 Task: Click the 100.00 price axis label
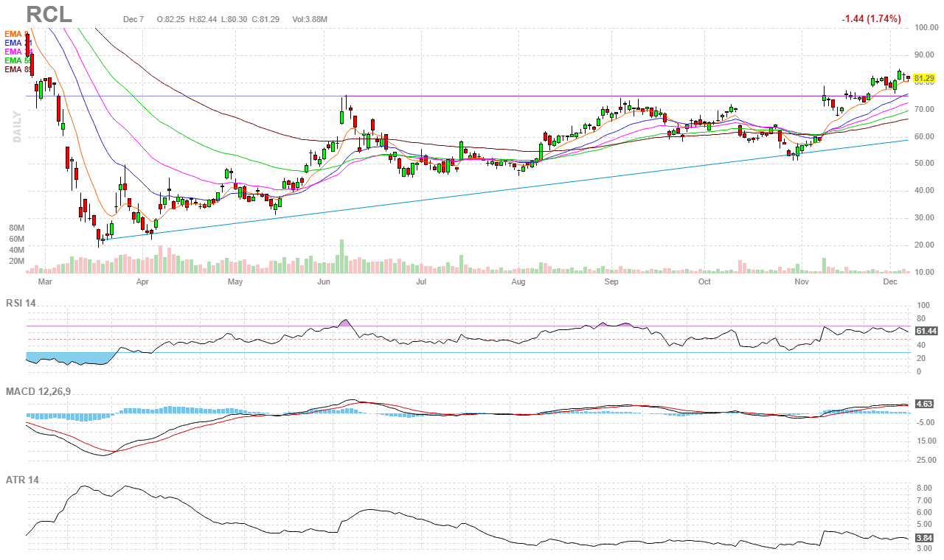tap(926, 28)
